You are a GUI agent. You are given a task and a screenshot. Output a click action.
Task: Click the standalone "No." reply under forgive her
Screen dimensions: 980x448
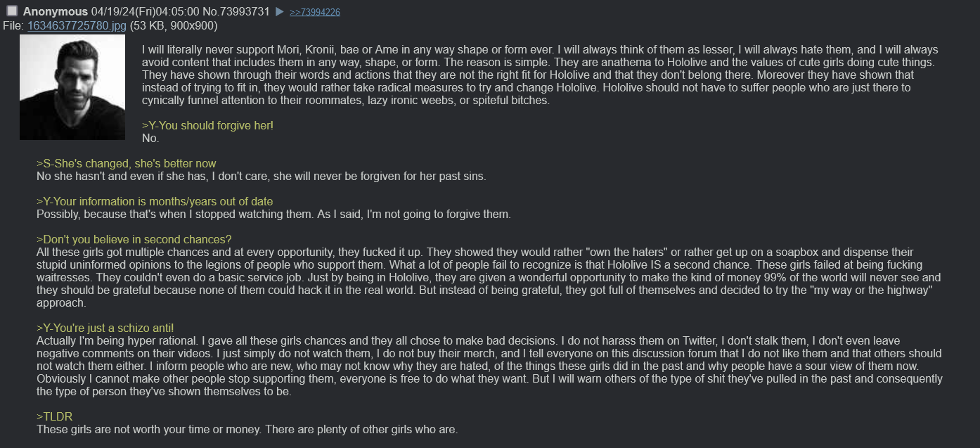150,138
